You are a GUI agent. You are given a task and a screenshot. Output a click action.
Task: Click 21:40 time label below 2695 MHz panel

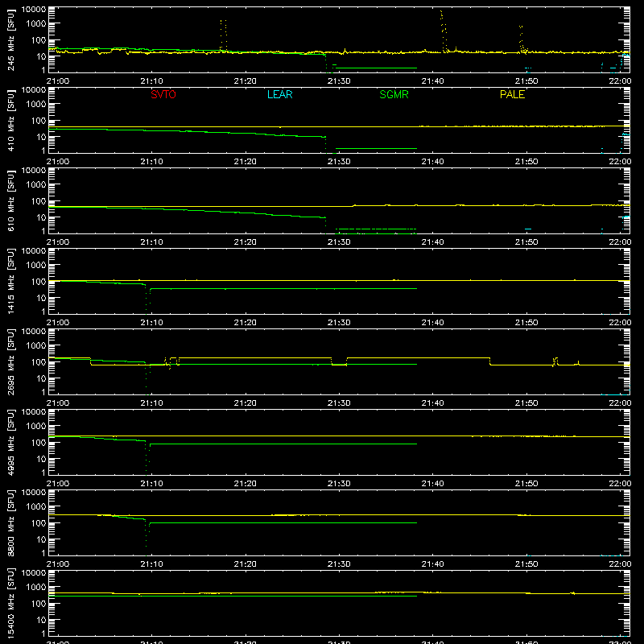[432, 403]
